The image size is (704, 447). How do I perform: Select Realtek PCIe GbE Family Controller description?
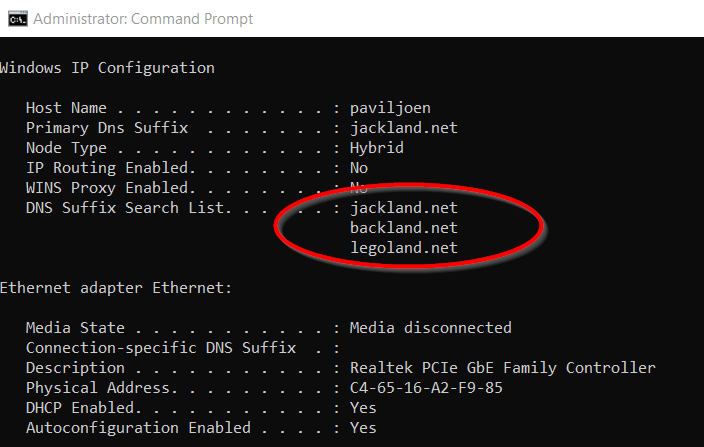click(x=502, y=368)
